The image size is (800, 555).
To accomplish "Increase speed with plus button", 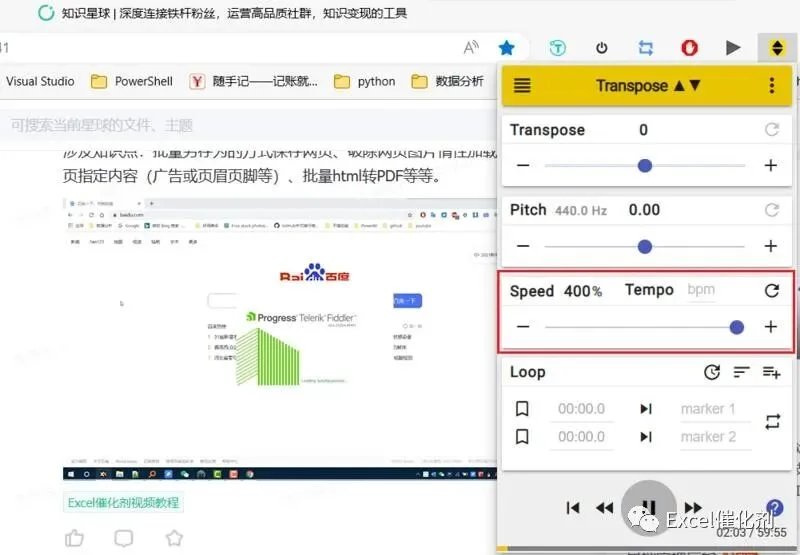I will [x=771, y=326].
